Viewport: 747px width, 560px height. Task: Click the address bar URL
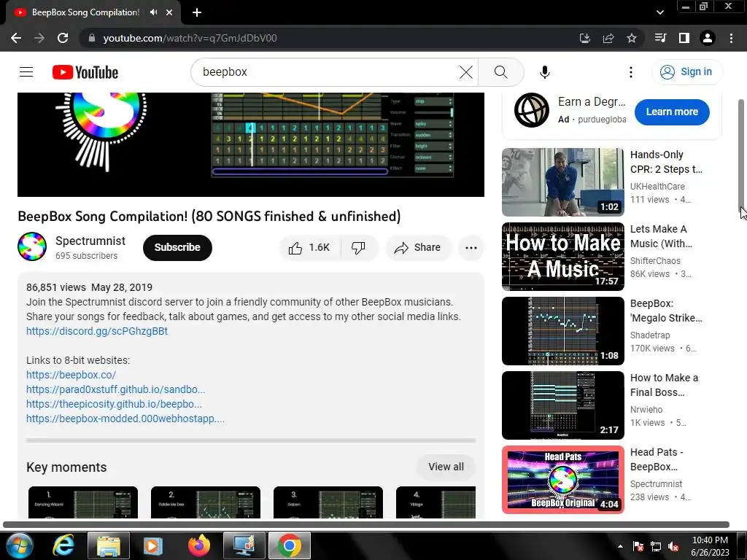click(x=190, y=38)
